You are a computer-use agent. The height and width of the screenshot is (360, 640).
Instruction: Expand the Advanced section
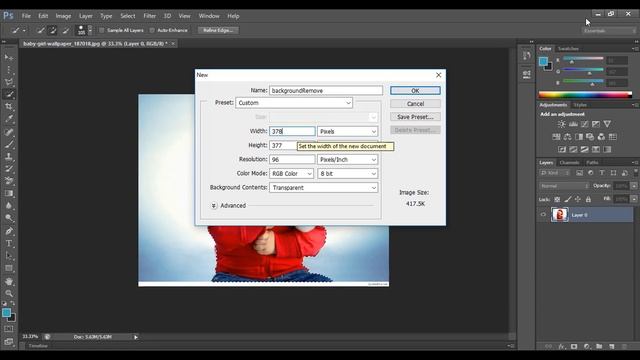[x=214, y=206]
